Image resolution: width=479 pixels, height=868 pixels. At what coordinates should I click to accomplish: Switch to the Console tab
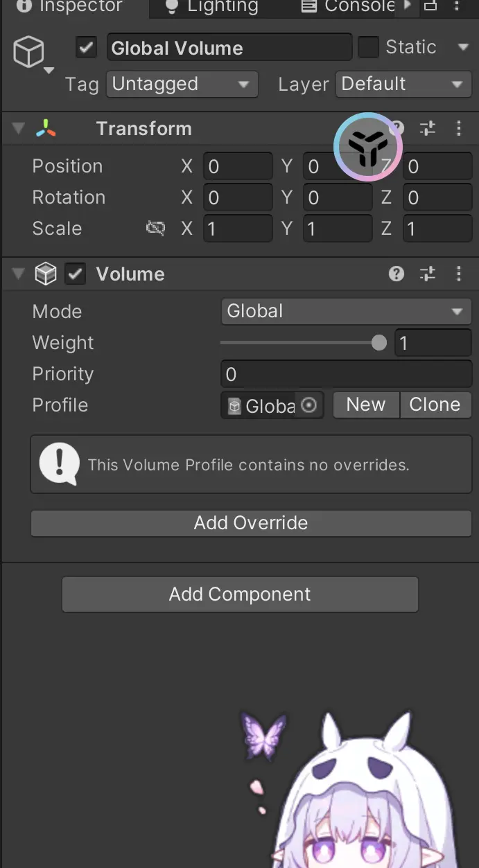point(349,7)
